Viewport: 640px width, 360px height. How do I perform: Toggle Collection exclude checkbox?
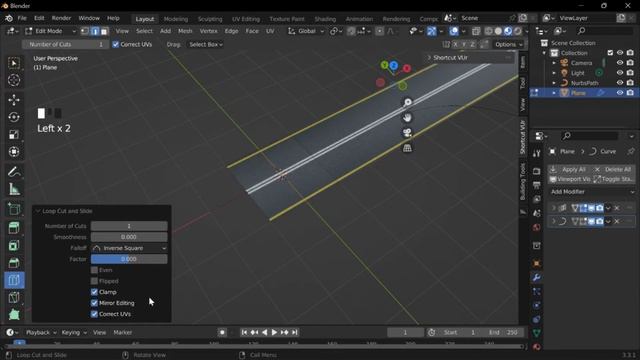(x=610, y=53)
